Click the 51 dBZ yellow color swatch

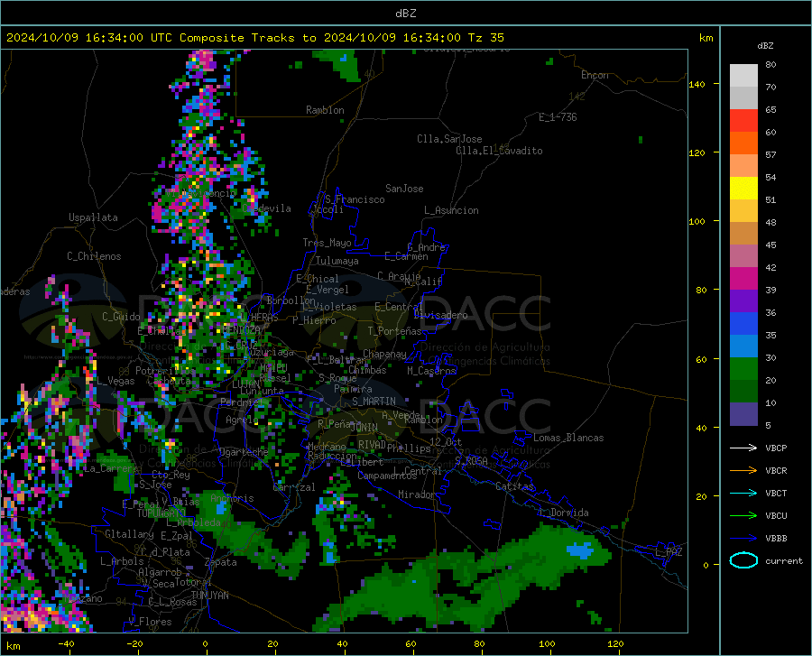743,189
